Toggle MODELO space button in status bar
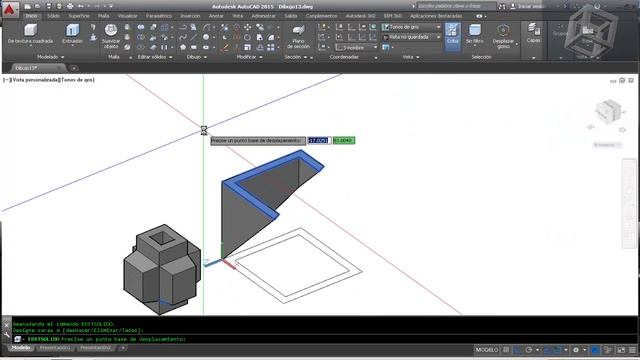 487,350
